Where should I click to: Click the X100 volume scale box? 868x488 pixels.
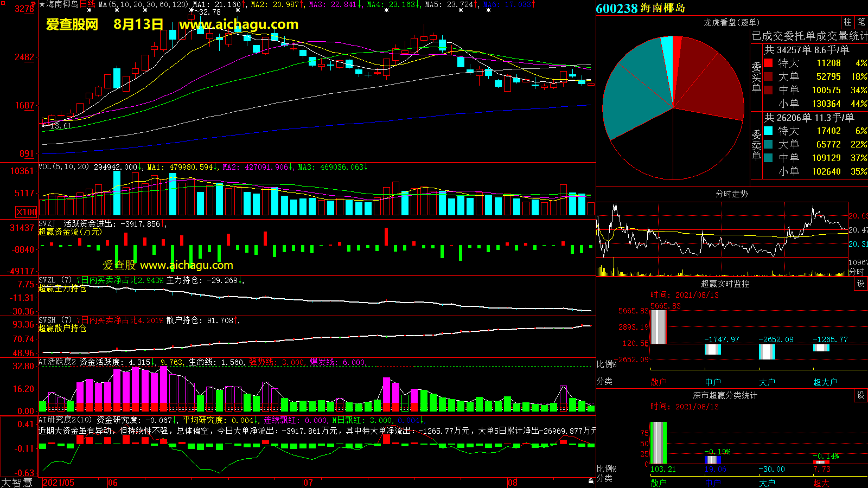coord(27,212)
